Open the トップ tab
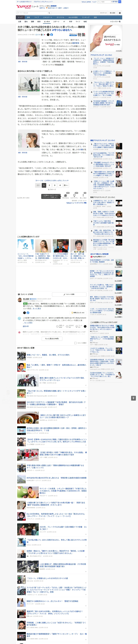This screenshot has width=138, height=644. tap(20, 17)
